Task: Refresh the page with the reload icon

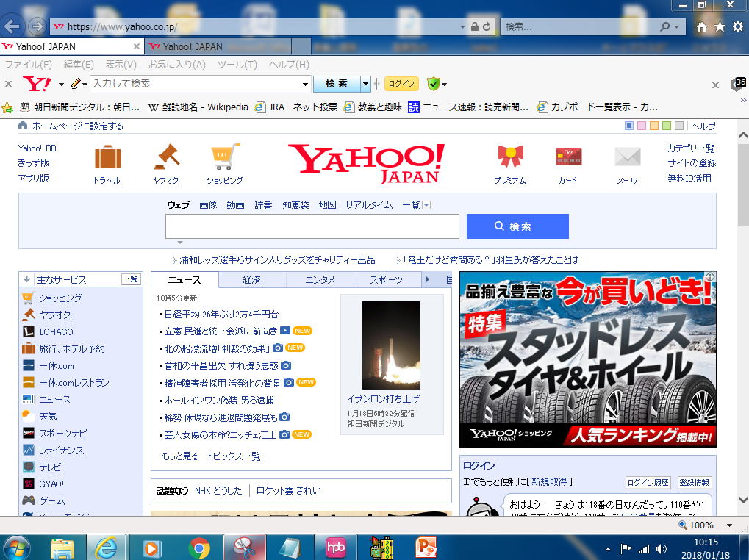Action: pyautogui.click(x=487, y=26)
